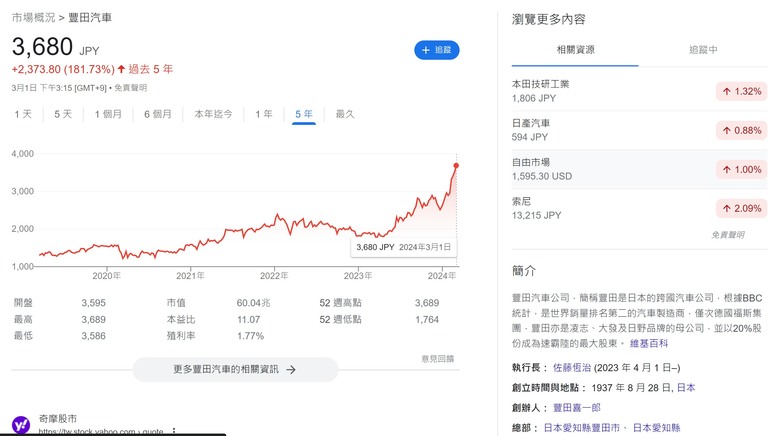Image resolution: width=780 pixels, height=436 pixels.
Task: Click the 2.09% change badge for 索尼
Action: [x=742, y=209]
